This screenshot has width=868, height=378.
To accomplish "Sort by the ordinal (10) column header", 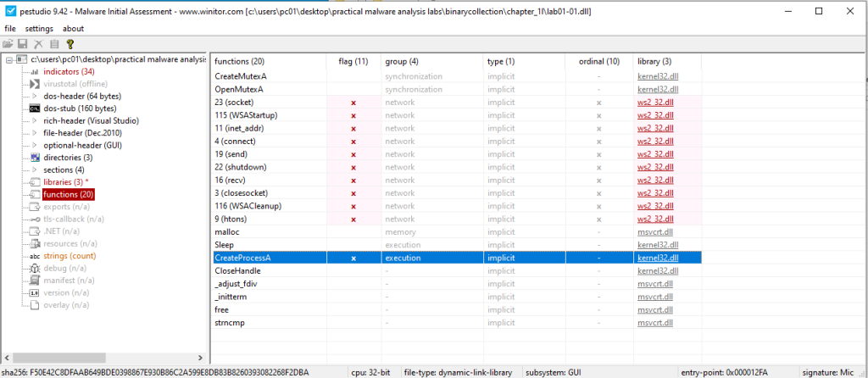I will [x=599, y=61].
